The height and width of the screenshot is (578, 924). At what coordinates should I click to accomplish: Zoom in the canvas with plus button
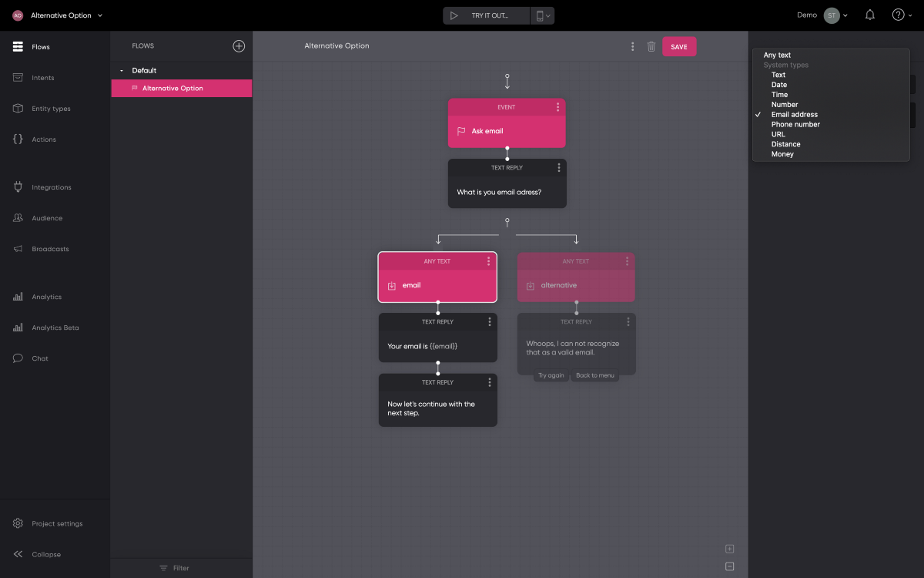click(730, 549)
